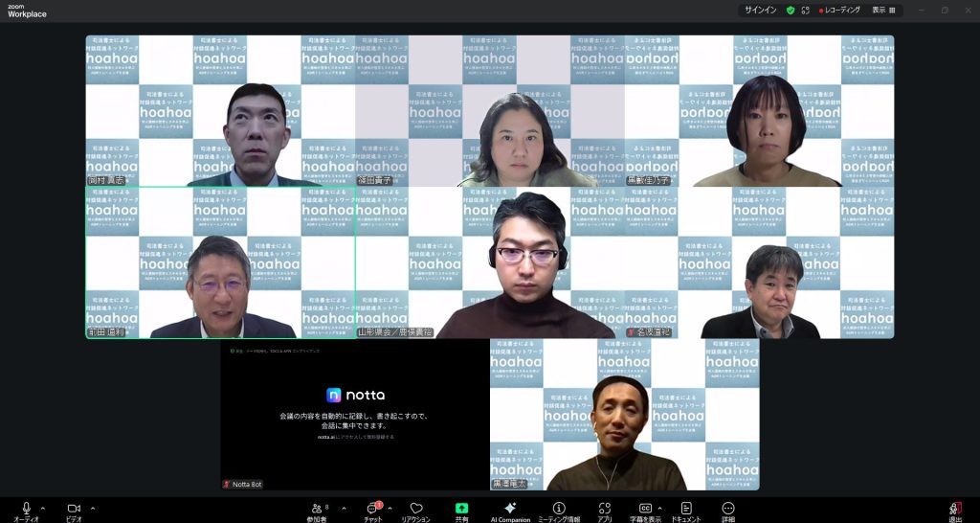Viewport: 980px width, 523px height.
Task: Show ミーティング情報 meeting info
Action: (x=559, y=509)
